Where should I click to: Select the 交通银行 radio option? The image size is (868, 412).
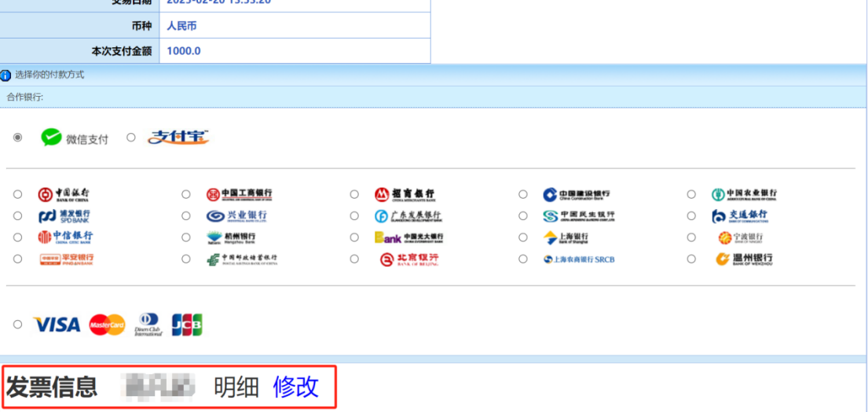pos(691,215)
